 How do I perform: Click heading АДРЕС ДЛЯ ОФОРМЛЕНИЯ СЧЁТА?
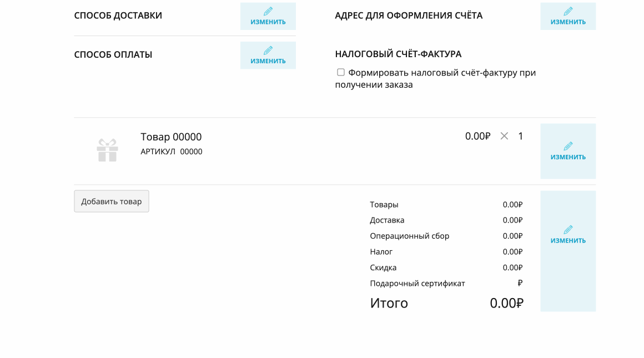coord(409,16)
